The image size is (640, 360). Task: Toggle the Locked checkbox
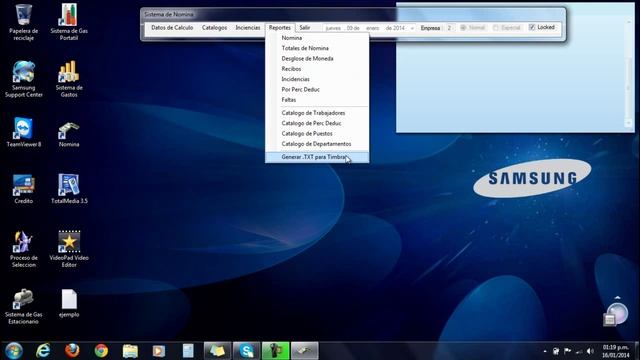[532, 27]
